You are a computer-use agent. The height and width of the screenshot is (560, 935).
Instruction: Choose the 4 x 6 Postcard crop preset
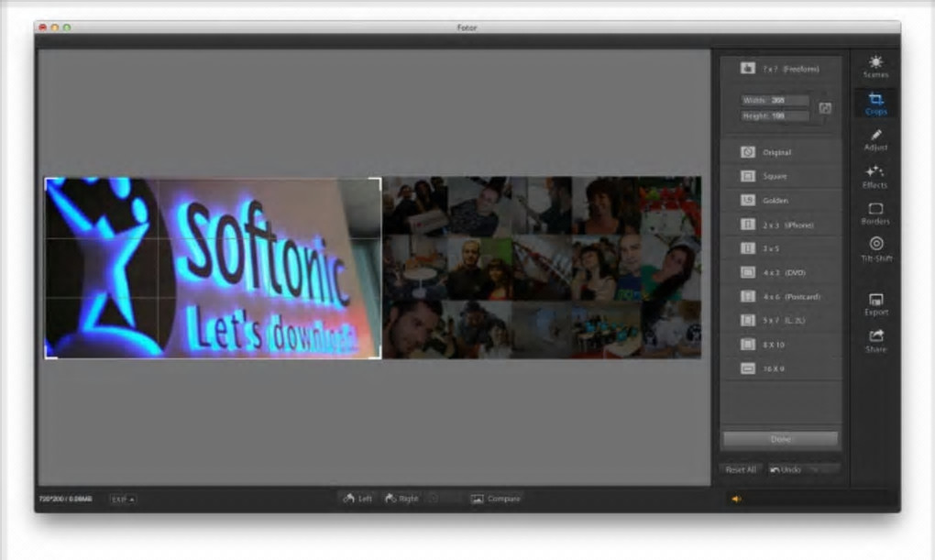(781, 296)
